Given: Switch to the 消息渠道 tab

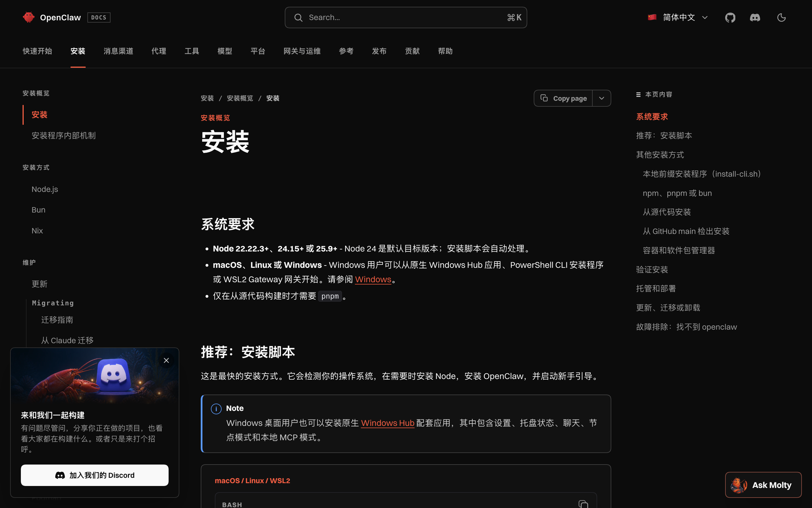Looking at the screenshot, I should (118, 51).
